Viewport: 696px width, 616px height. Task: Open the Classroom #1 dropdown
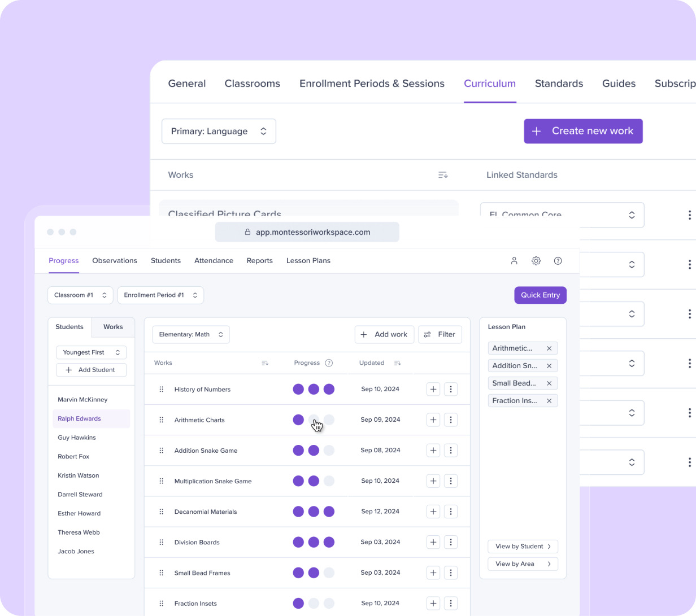coord(80,295)
